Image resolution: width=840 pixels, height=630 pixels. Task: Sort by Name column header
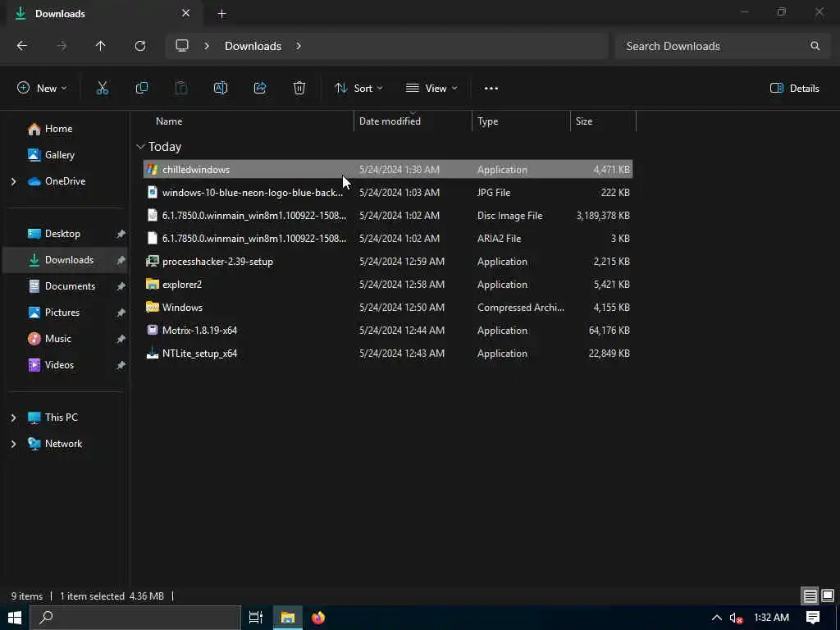click(x=169, y=121)
